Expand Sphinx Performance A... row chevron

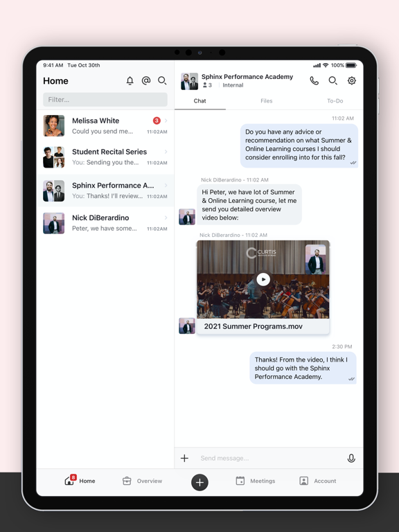point(166,185)
